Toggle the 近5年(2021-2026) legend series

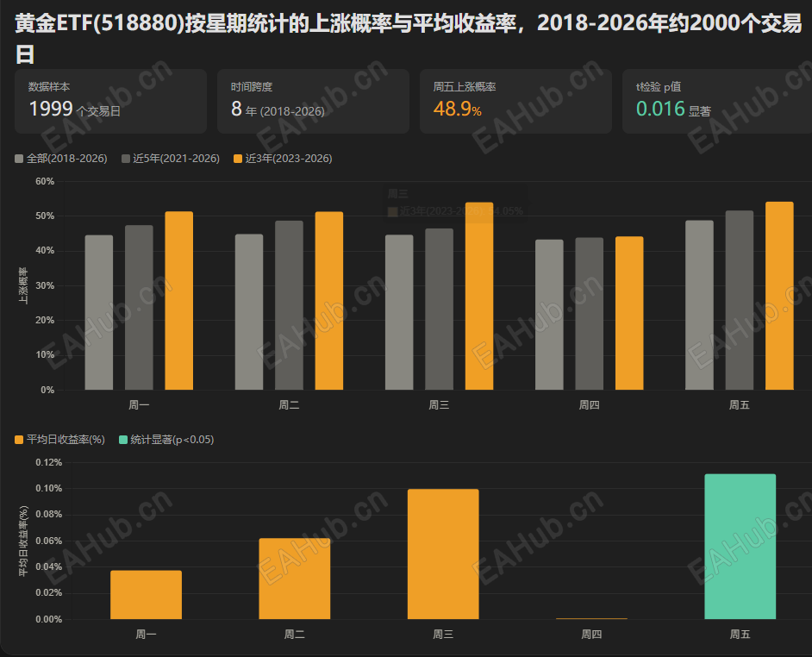pyautogui.click(x=171, y=159)
